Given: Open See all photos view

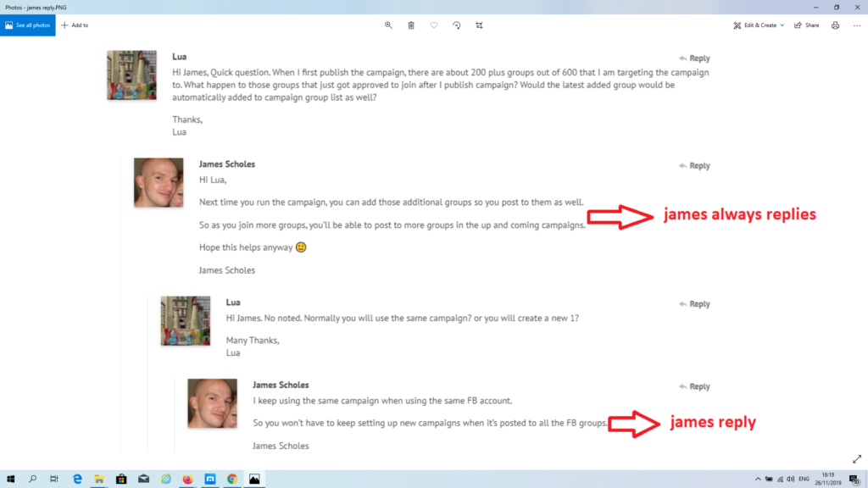Looking at the screenshot, I should (28, 25).
